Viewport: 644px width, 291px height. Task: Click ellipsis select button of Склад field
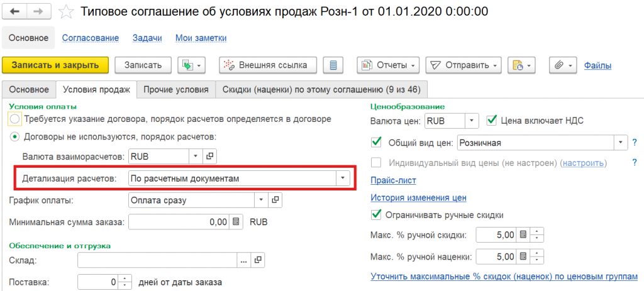[x=243, y=260]
